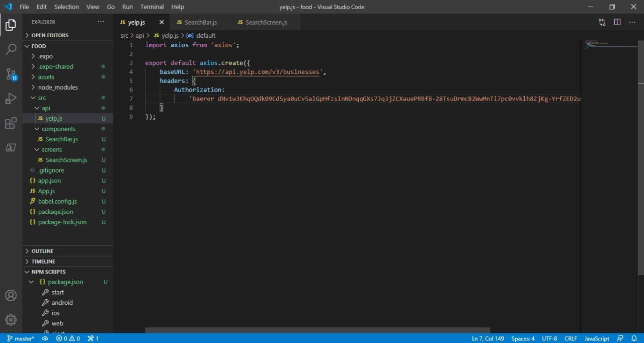This screenshot has width=644, height=343.
Task: Open the feedback icon in status bar
Action: coord(620,338)
